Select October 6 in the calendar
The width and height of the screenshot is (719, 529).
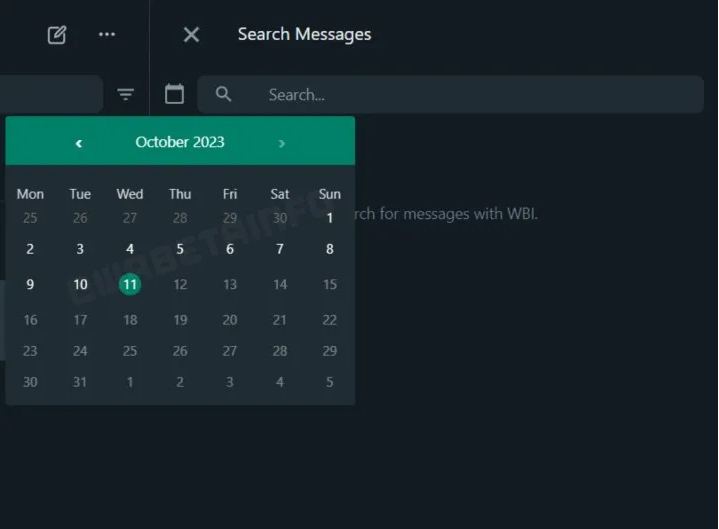click(x=230, y=250)
